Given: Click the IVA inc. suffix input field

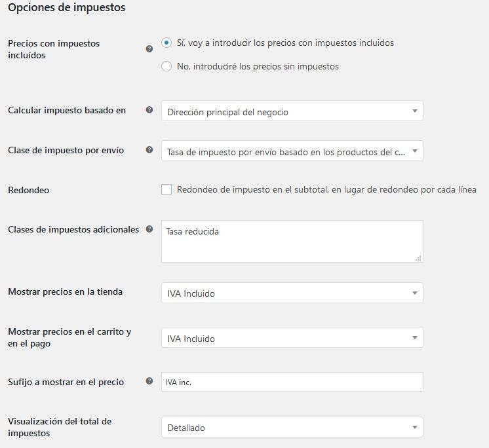Looking at the screenshot, I should point(292,382).
